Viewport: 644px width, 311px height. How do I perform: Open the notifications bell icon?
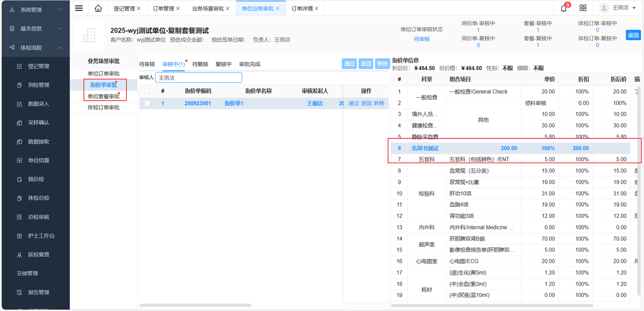point(563,8)
